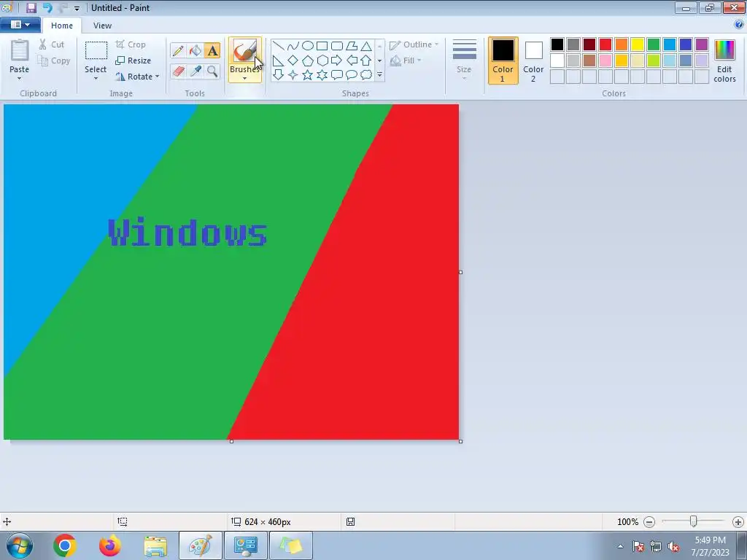Viewport: 747px width, 560px height.
Task: Switch to the Home ribbon tab
Action: pos(62,26)
